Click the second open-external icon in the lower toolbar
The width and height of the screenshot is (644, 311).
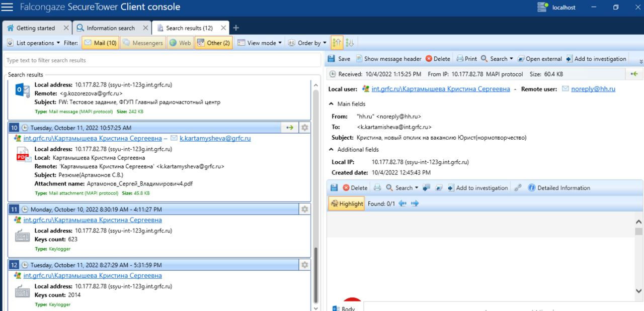pos(439,188)
